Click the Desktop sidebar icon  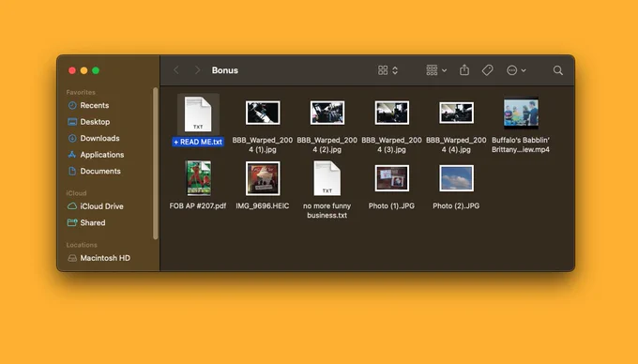(72, 122)
